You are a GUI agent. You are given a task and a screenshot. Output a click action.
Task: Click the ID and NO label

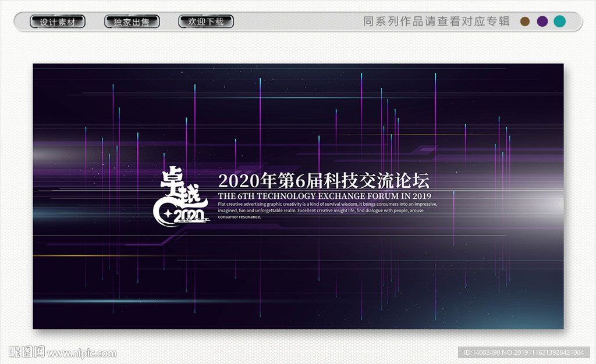tap(524, 352)
